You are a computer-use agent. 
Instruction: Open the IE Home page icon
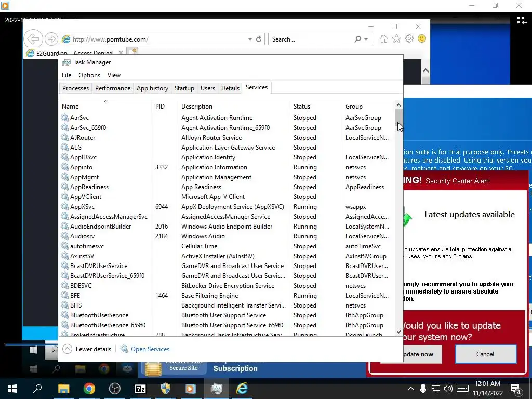tap(383, 38)
